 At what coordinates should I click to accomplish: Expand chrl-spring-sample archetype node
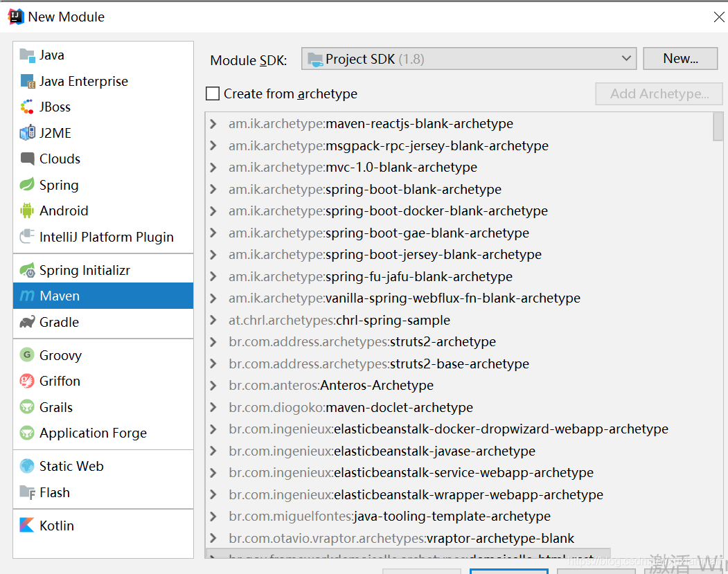pyautogui.click(x=213, y=320)
